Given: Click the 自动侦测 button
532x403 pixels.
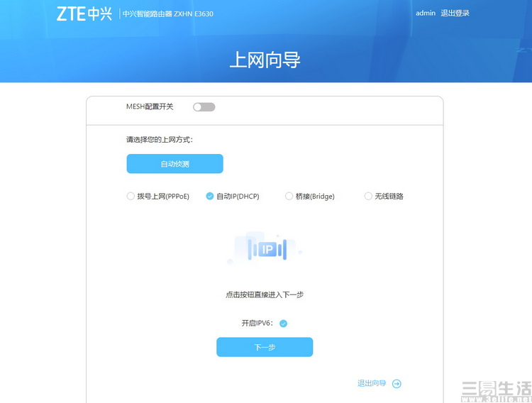Looking at the screenshot, I should [x=174, y=164].
